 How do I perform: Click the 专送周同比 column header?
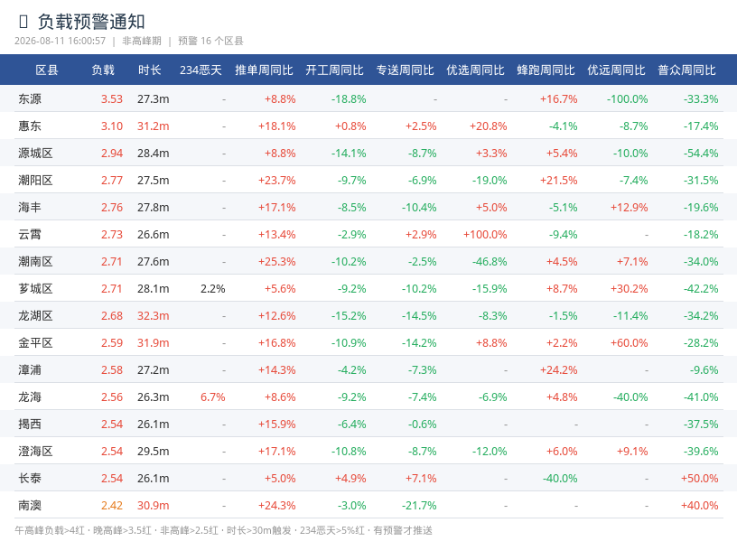tap(406, 70)
